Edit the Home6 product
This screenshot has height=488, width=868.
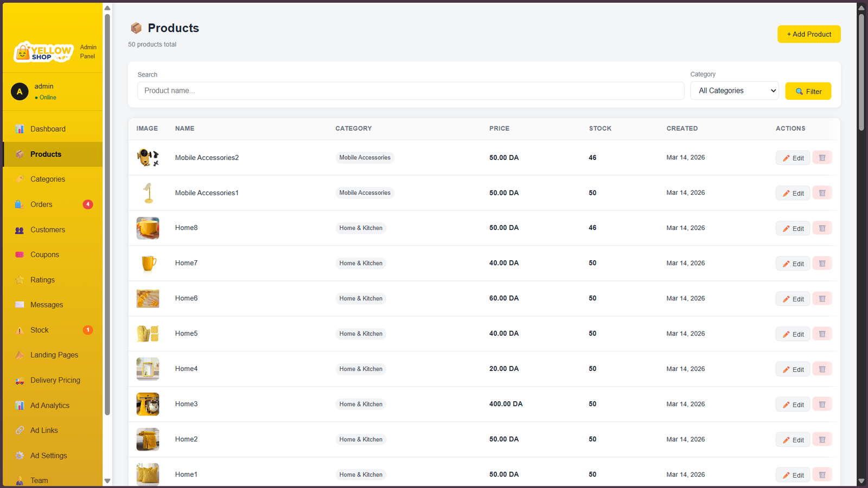793,299
